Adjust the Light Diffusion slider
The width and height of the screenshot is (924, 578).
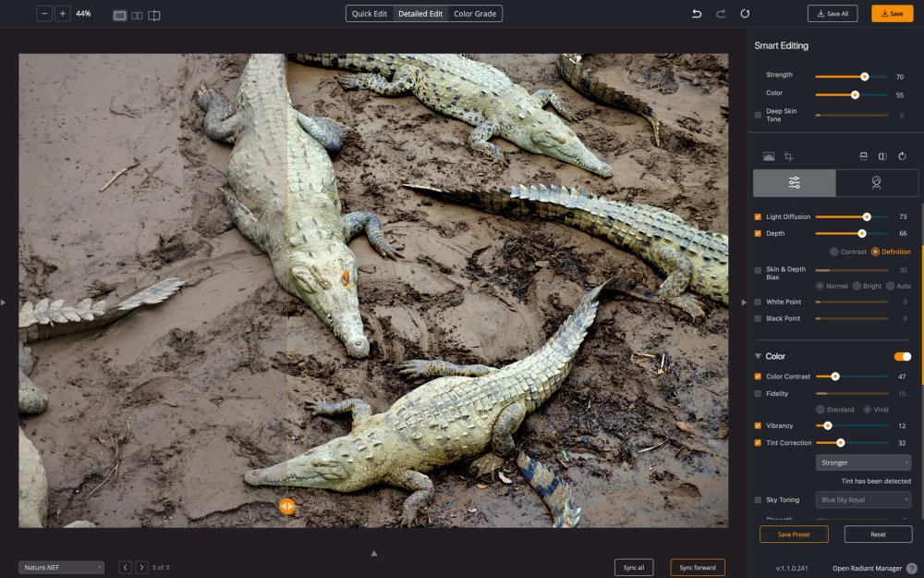point(852,217)
